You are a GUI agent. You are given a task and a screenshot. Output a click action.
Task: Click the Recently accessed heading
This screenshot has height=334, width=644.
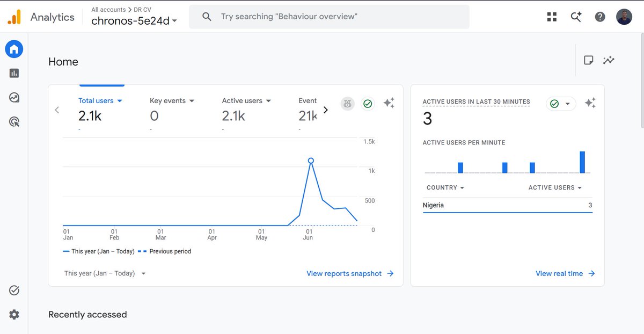pos(87,315)
